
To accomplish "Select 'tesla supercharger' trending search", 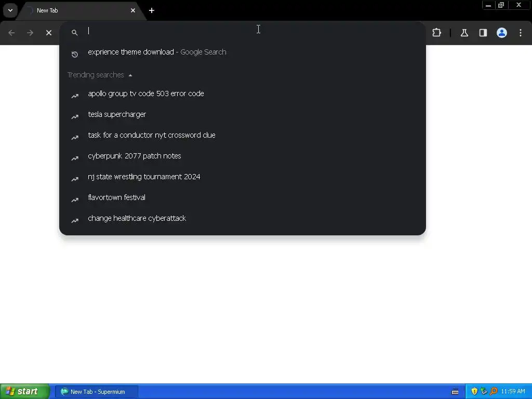I will click(x=243, y=114).
